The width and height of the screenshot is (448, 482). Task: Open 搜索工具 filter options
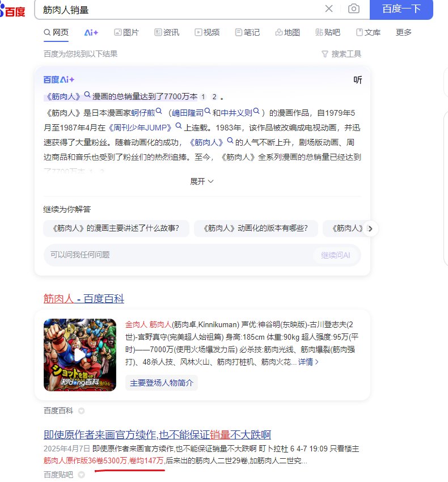coord(341,54)
